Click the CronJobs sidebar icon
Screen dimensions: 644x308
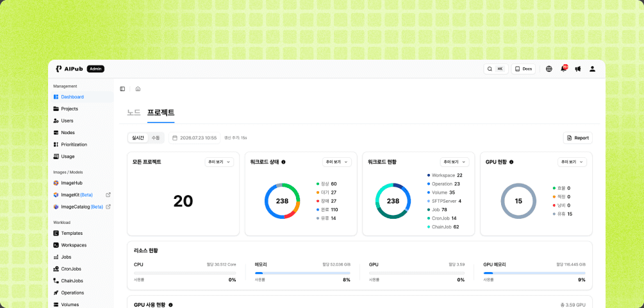pyautogui.click(x=56, y=269)
